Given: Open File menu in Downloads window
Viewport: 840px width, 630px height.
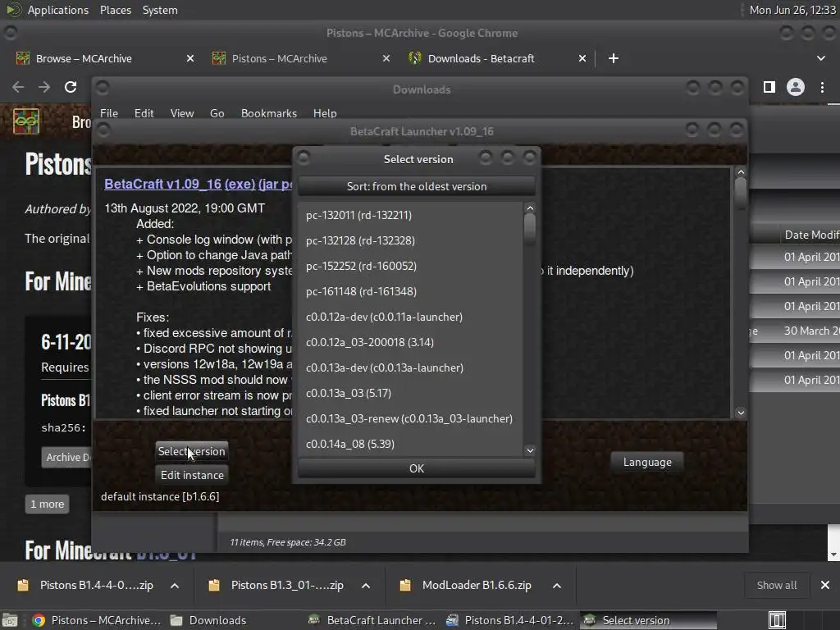Looking at the screenshot, I should [x=109, y=113].
